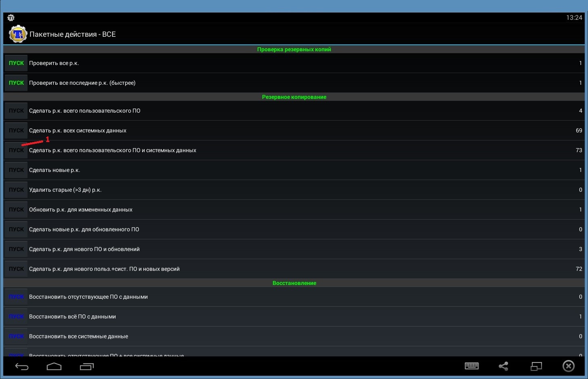Tap count 73 in the backup row
The width and height of the screenshot is (588, 379).
coord(579,150)
